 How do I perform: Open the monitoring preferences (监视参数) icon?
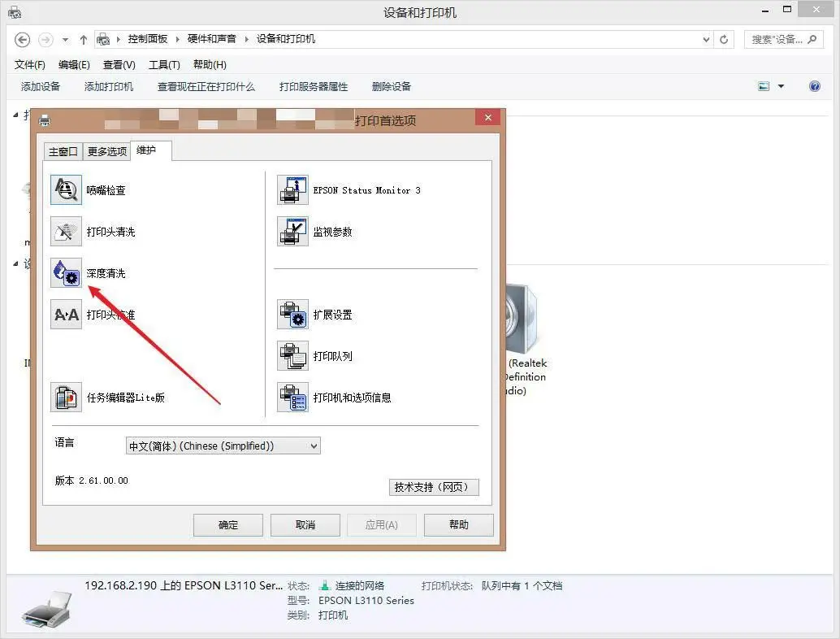tap(292, 231)
